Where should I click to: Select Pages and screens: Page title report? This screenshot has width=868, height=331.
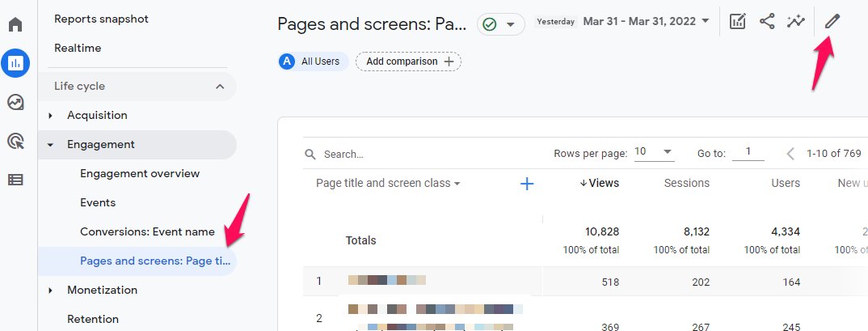click(137, 261)
